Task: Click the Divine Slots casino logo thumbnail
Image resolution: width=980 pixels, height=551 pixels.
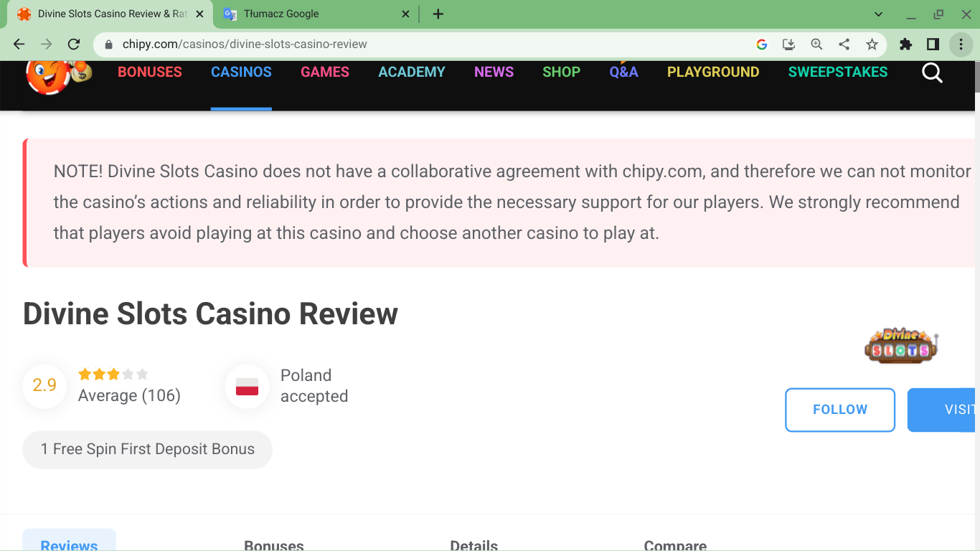Action: (901, 346)
